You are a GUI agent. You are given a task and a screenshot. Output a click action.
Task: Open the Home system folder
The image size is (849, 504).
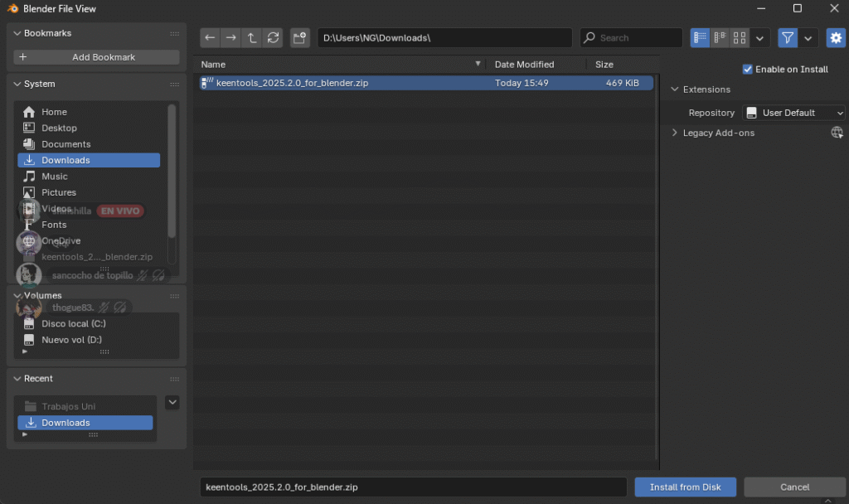coord(89,112)
